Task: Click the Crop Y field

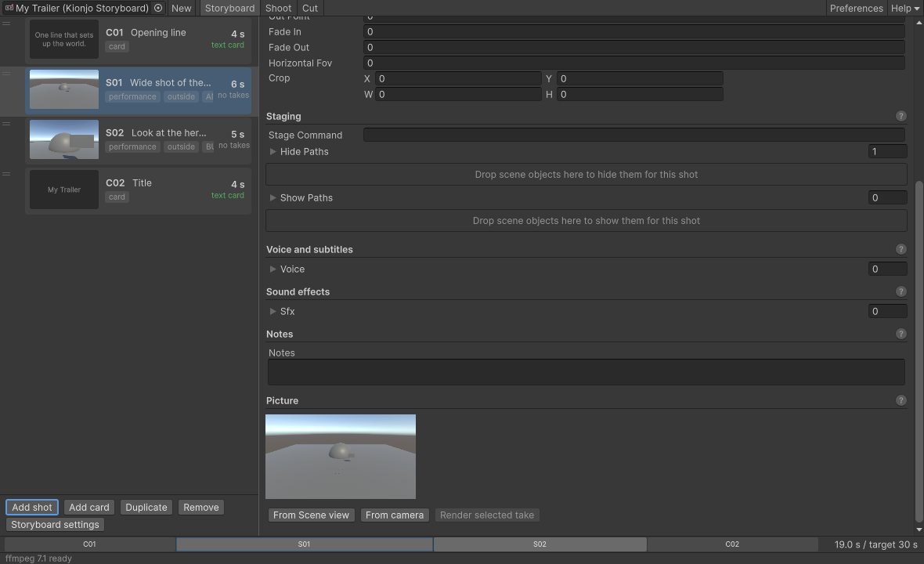Action: pos(640,79)
